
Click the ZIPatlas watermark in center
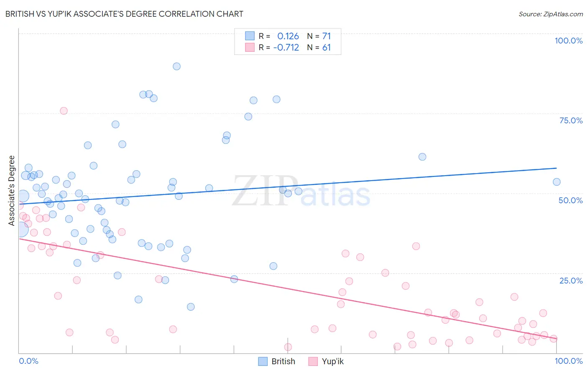tap(301, 191)
